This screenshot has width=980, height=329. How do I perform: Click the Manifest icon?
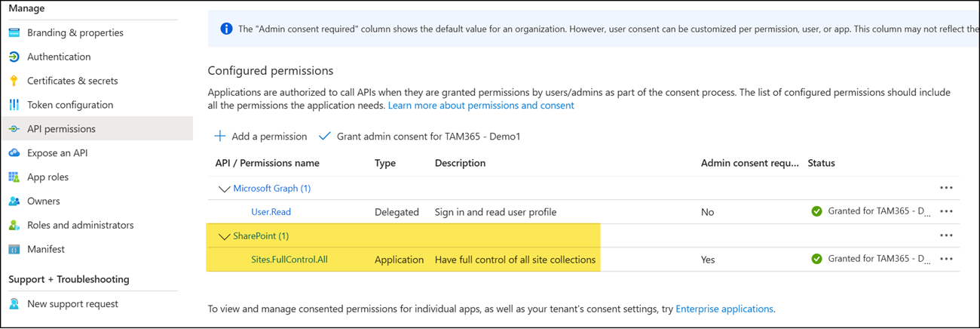pyautogui.click(x=14, y=249)
